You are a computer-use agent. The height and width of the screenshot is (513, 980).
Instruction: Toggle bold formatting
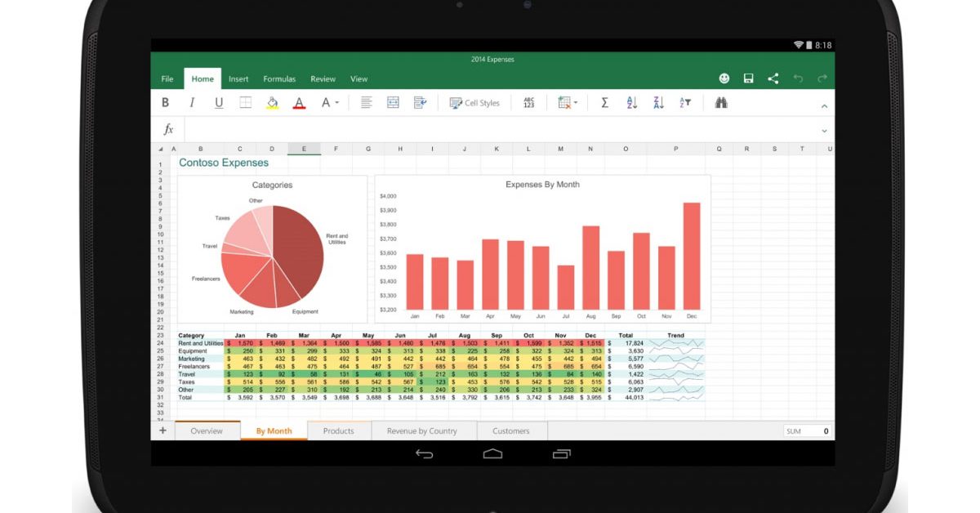click(x=165, y=103)
